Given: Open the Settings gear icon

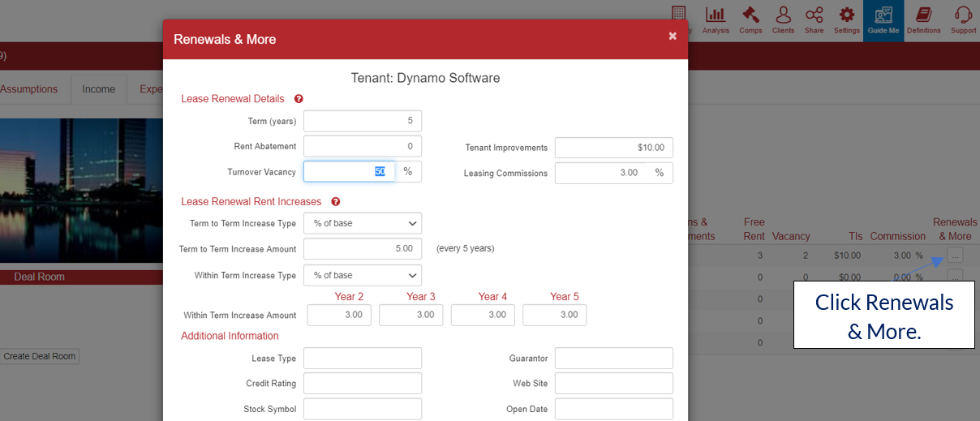Looking at the screenshot, I should [846, 20].
